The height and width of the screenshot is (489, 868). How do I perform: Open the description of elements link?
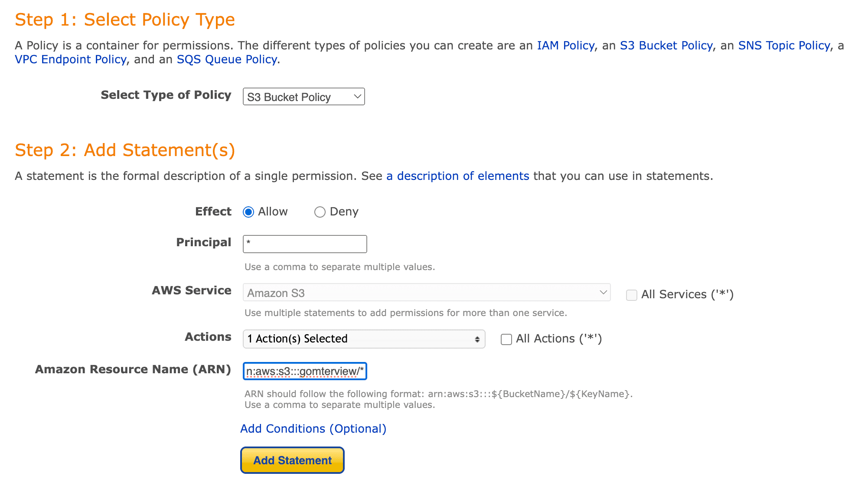click(457, 176)
